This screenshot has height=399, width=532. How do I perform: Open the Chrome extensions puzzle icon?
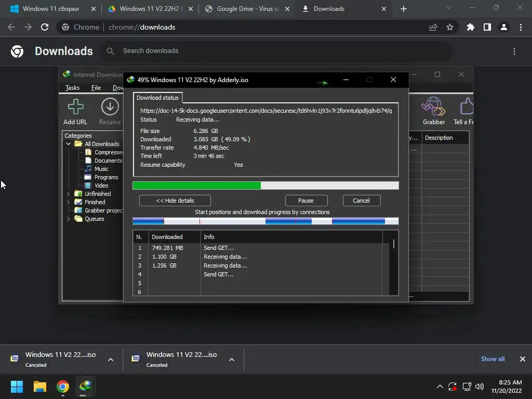470,27
